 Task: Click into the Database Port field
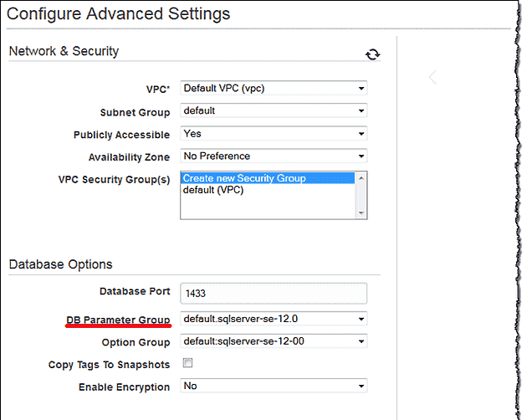coord(274,293)
